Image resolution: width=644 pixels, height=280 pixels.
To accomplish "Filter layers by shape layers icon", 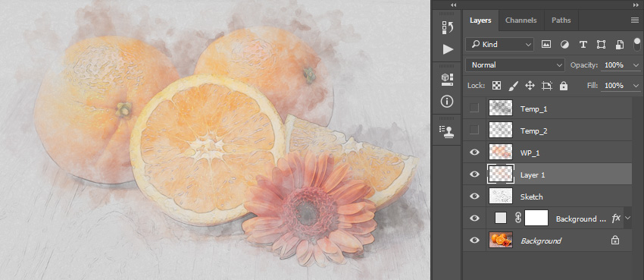I will (x=601, y=45).
